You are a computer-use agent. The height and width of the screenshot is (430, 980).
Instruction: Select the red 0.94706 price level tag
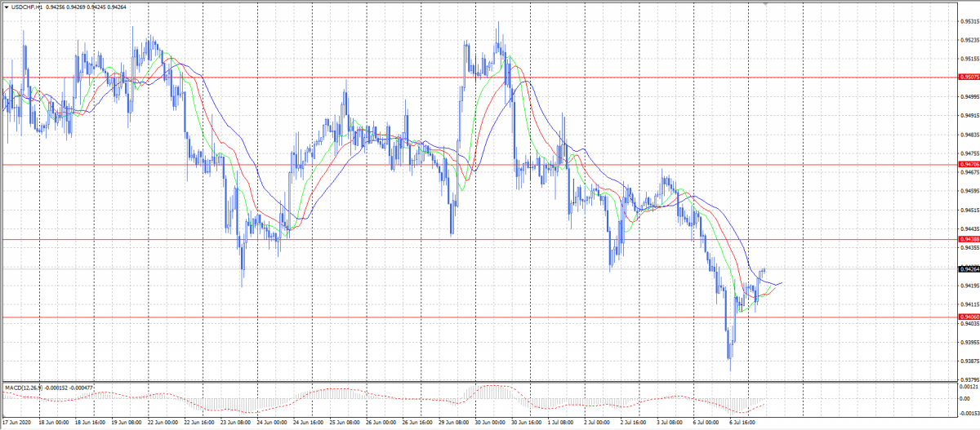[969, 165]
